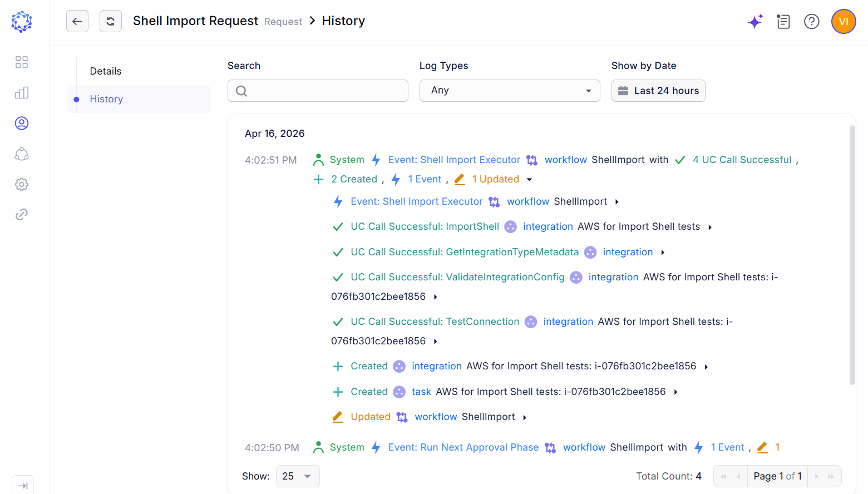
Task: Click the app logo in sidebar
Action: [22, 22]
